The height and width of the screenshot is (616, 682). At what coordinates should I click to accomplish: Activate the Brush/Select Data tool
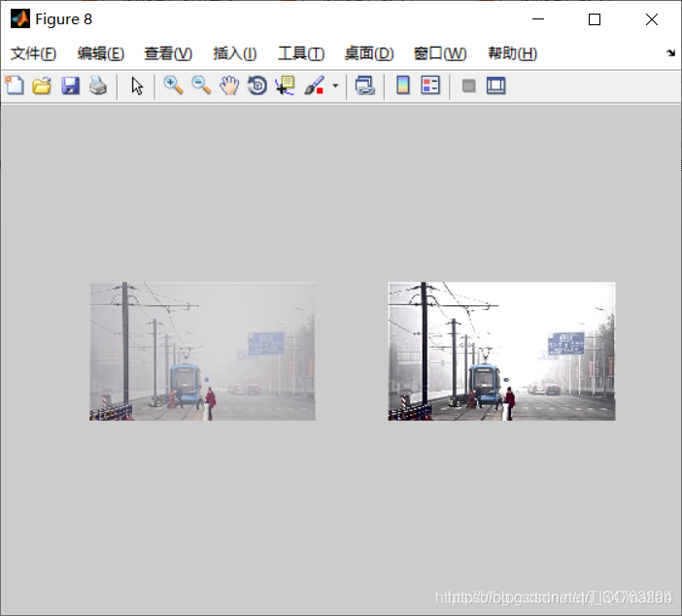(x=314, y=86)
